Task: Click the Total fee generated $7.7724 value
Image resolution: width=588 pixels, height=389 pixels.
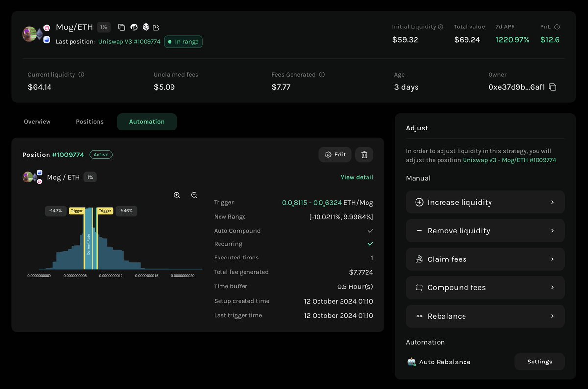Action: [x=361, y=272]
